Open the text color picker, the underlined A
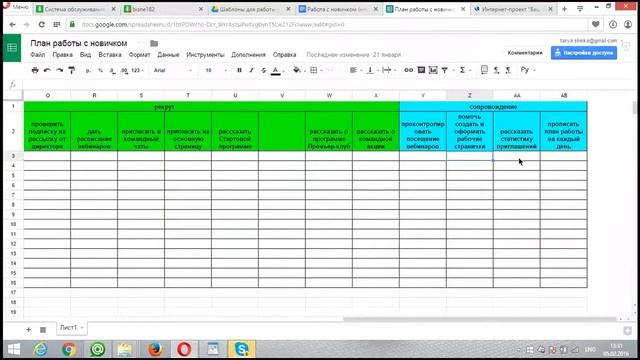This screenshot has width=640, height=360. (x=276, y=70)
